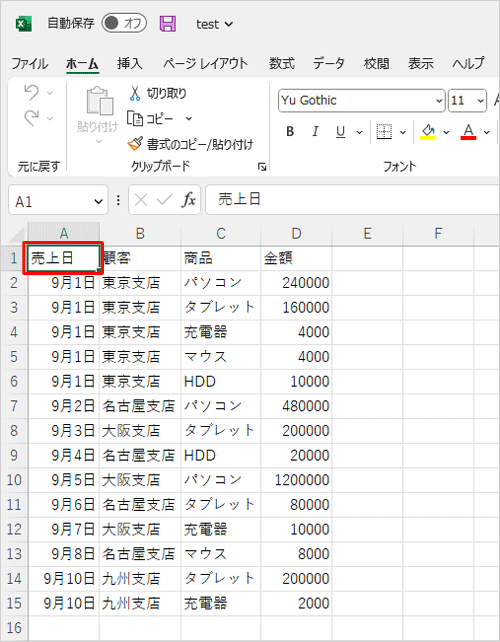The image size is (500, 642).
Task: Select the cell containing 1200000
Action: pos(296,480)
